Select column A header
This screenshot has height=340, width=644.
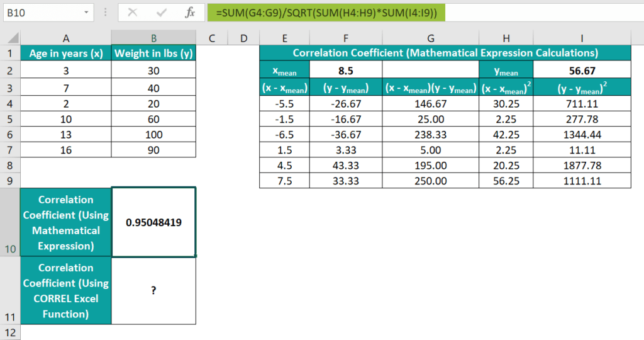65,38
